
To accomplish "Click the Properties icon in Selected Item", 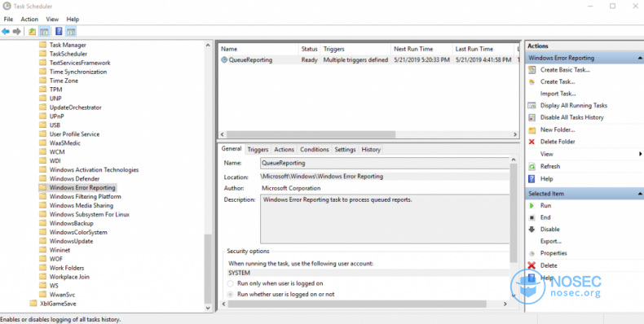I will 532,253.
